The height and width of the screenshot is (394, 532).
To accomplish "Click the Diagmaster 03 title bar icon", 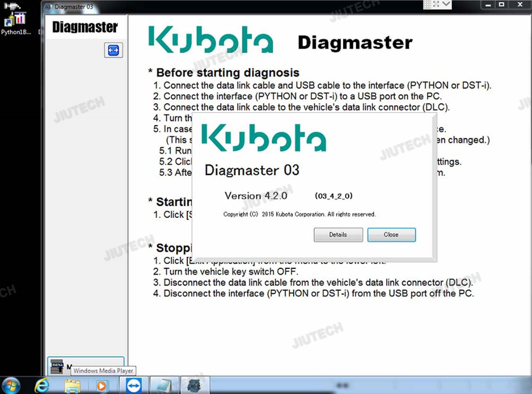I will point(49,7).
